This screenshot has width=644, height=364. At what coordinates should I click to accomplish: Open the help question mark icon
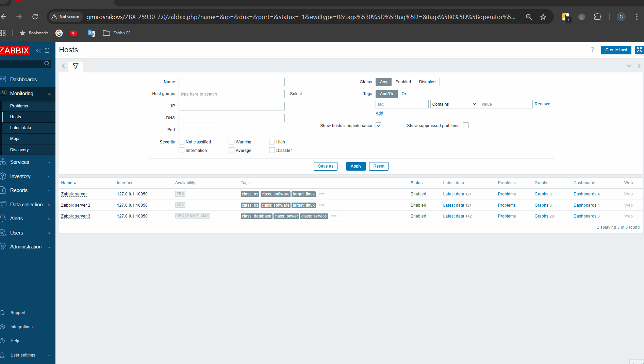click(x=592, y=50)
